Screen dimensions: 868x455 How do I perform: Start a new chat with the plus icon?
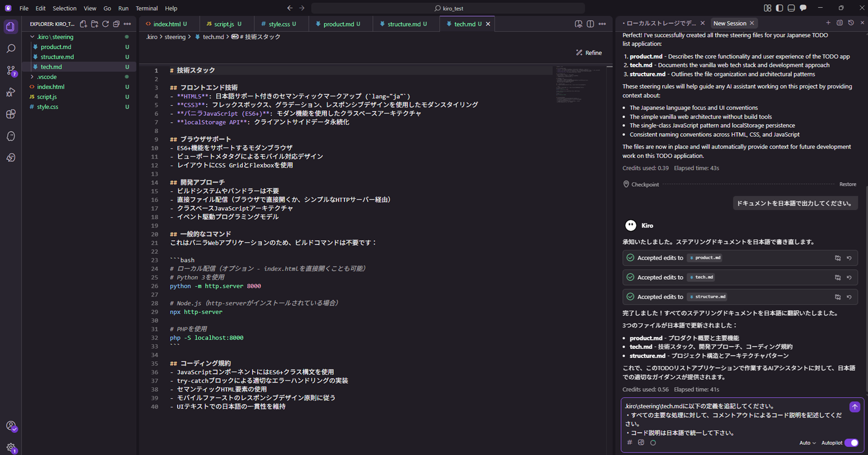tap(828, 23)
